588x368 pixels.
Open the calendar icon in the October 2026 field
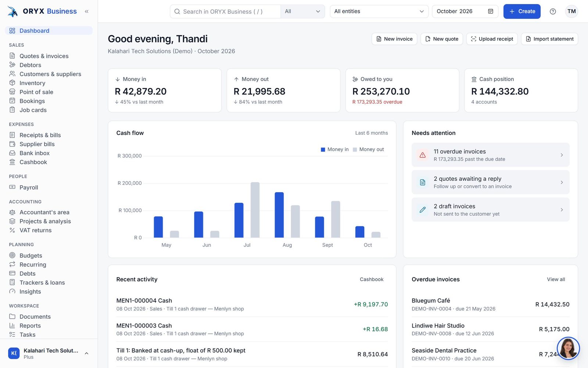coord(490,11)
